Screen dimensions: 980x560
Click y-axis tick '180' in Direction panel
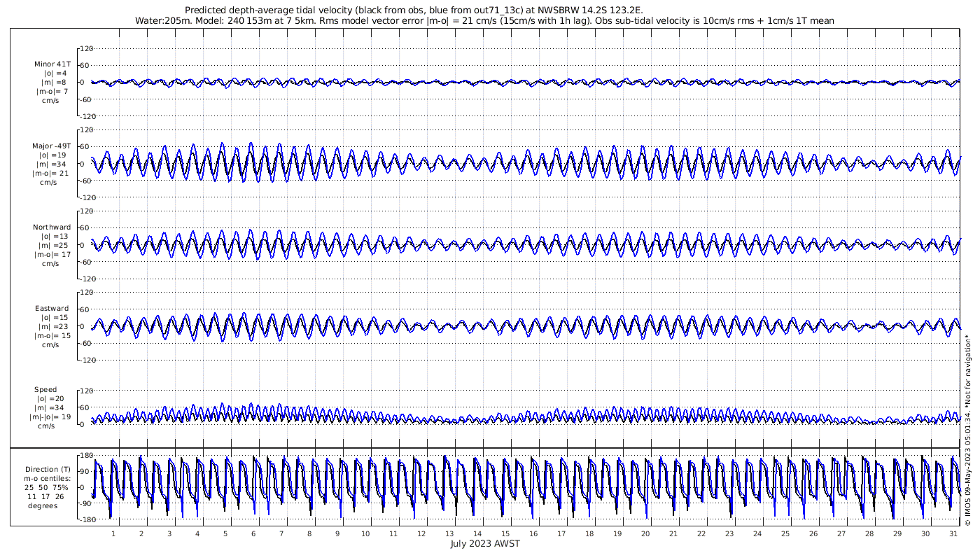[x=88, y=455]
